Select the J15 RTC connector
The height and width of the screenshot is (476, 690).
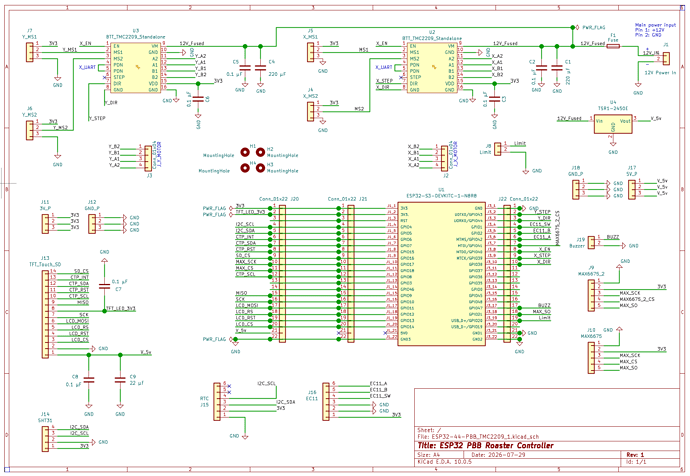click(x=217, y=401)
